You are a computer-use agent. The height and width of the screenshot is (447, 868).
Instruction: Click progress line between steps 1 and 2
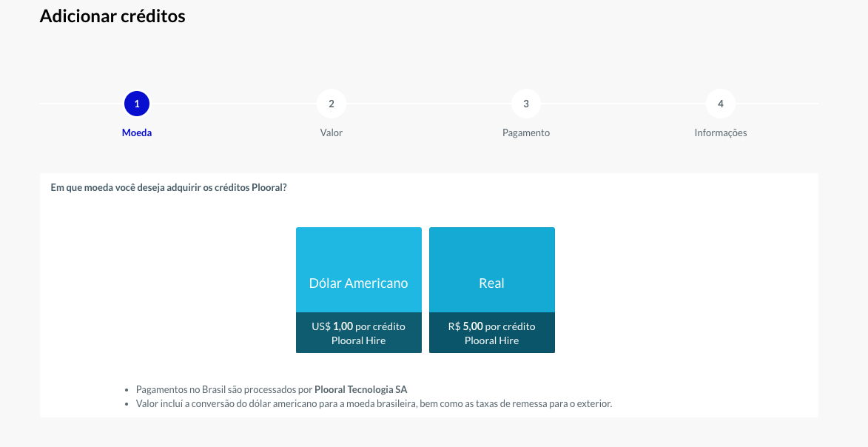(x=234, y=104)
